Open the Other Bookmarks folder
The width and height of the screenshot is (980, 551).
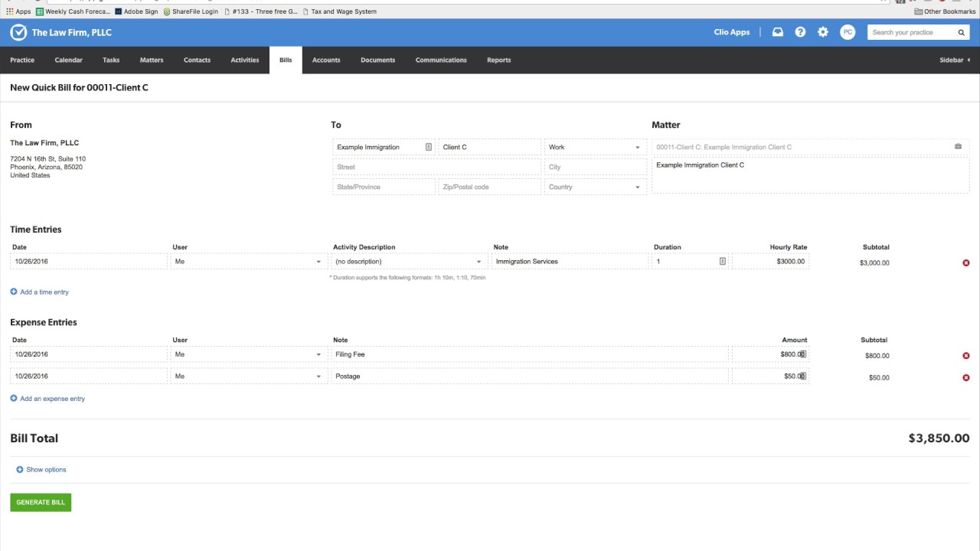(945, 11)
